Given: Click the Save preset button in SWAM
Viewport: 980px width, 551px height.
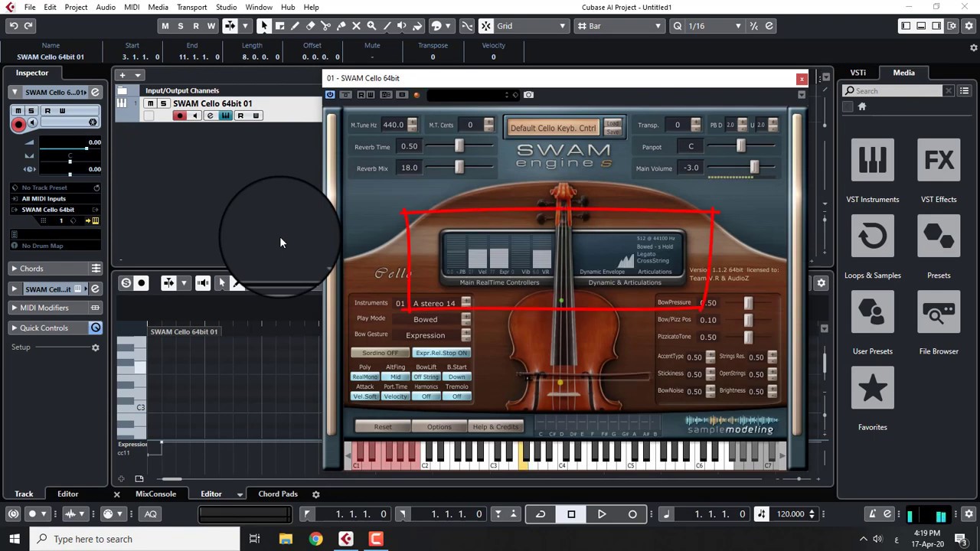Looking at the screenshot, I should tap(612, 132).
